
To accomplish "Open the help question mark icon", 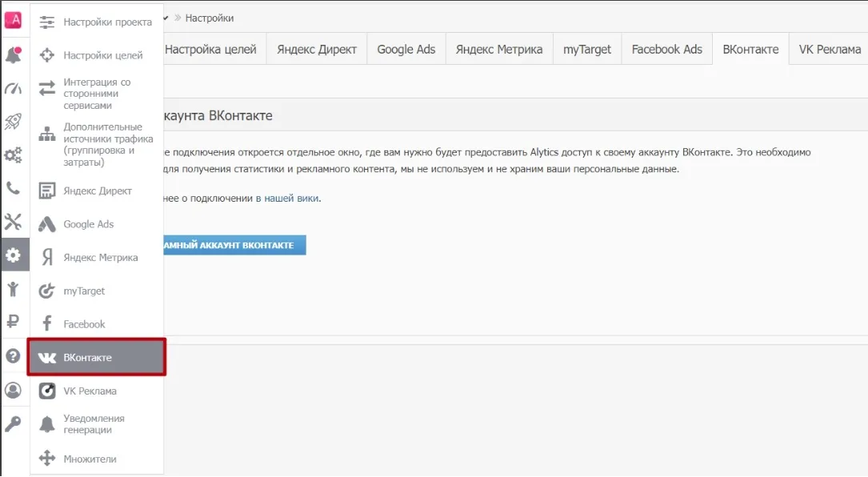I will click(14, 355).
